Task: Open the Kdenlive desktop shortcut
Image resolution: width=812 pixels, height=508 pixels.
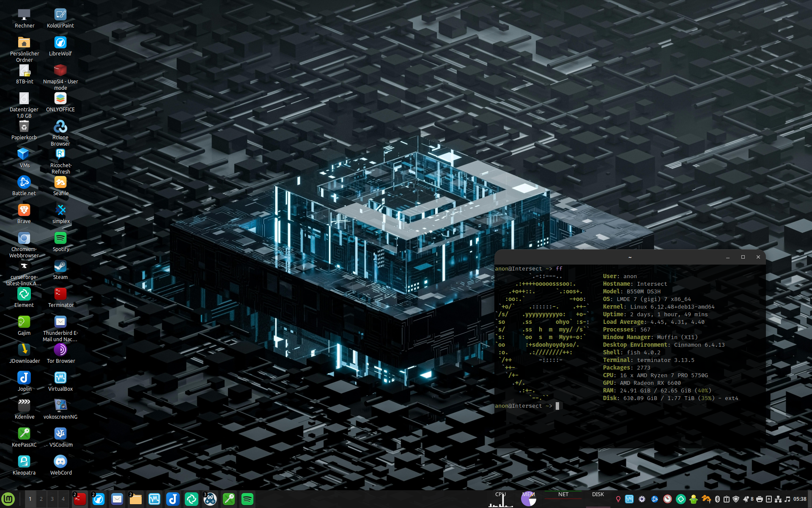Action: pos(24,406)
